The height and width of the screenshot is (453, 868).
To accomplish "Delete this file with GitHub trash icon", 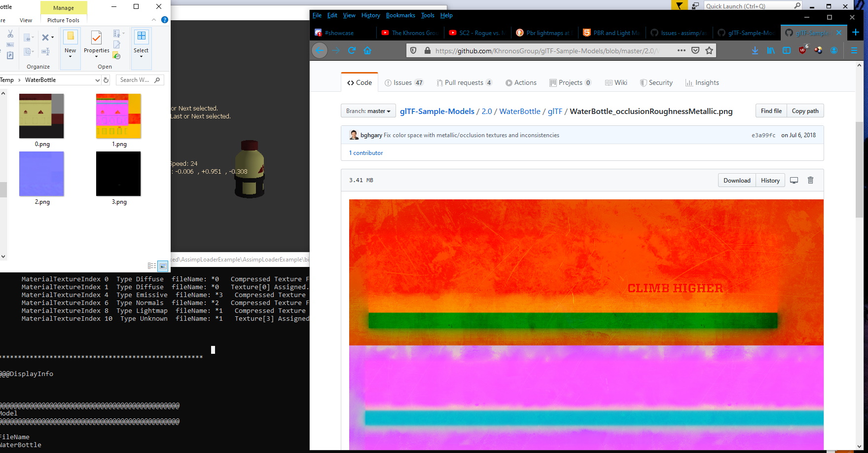I will [810, 180].
